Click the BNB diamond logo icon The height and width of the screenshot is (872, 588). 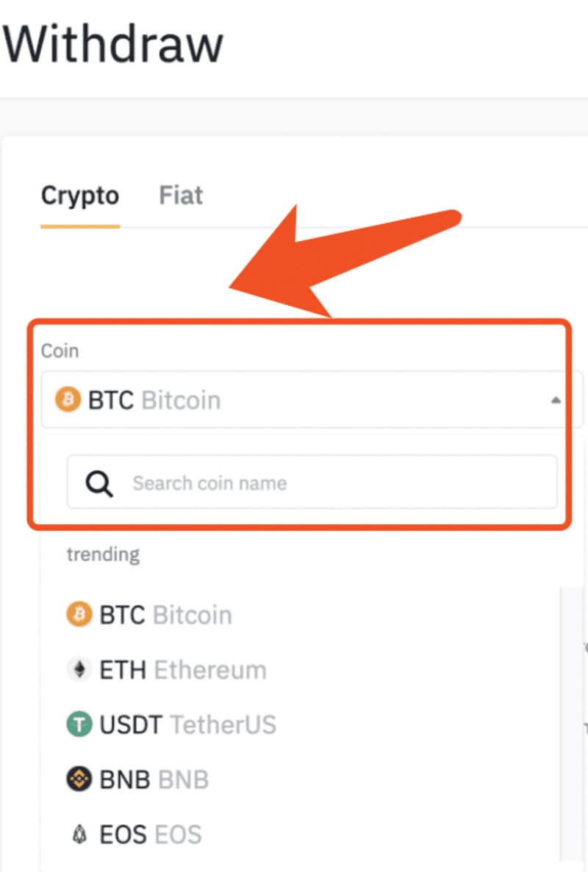click(x=79, y=779)
